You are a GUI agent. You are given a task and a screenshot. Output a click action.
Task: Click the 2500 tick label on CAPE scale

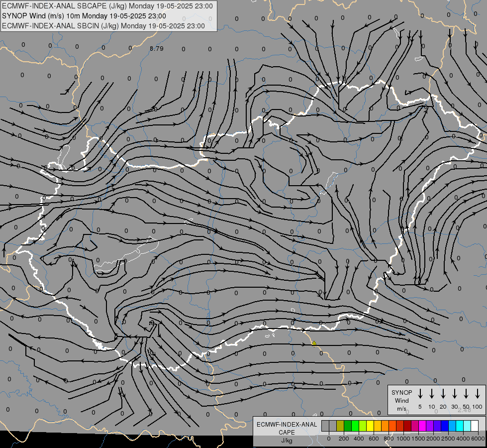click(x=448, y=439)
